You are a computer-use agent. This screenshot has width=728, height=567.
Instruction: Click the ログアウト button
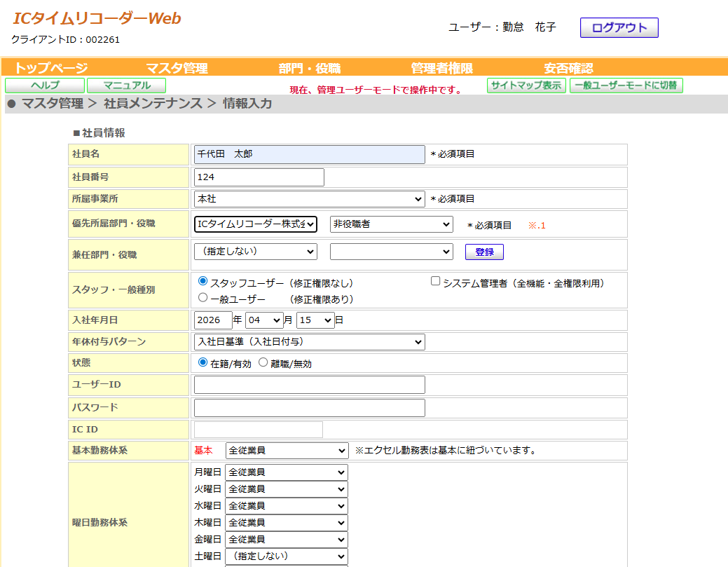pos(619,28)
